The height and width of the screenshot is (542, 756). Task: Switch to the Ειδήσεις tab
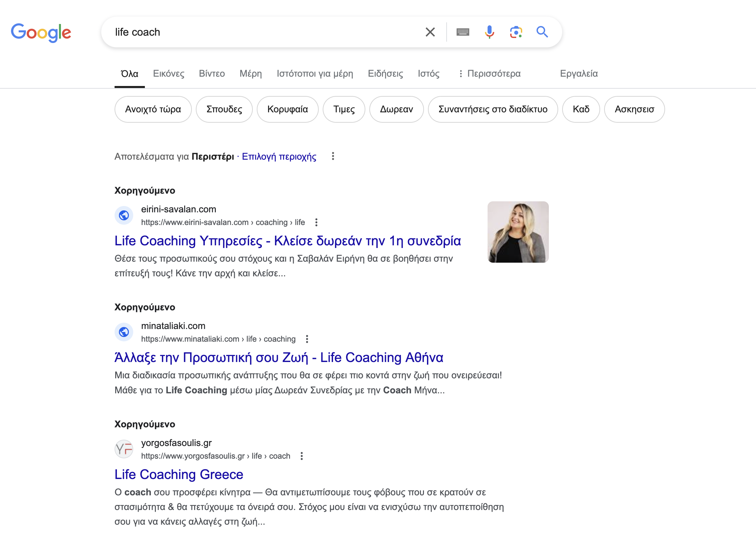pyautogui.click(x=385, y=73)
